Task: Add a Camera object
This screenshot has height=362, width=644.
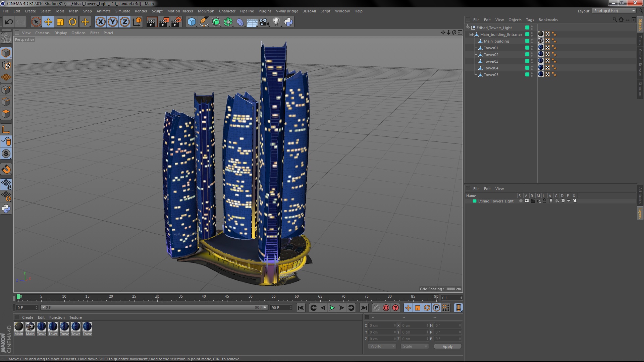Action: [x=264, y=22]
